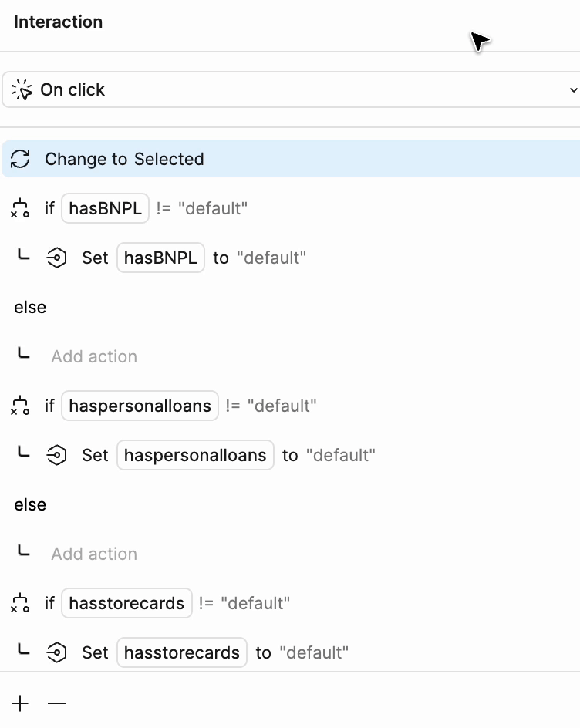
Task: Click the minus icon to remove action
Action: click(57, 703)
